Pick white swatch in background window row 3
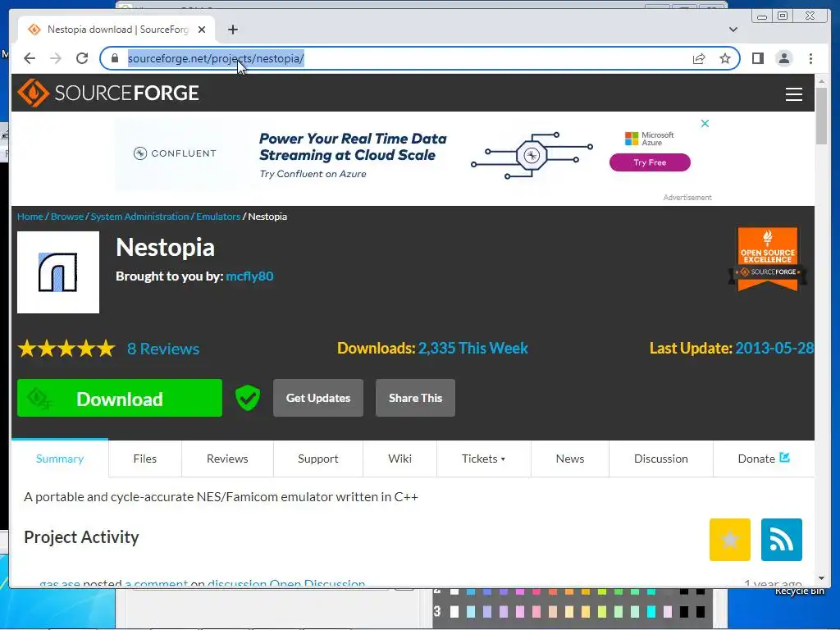 (454, 612)
